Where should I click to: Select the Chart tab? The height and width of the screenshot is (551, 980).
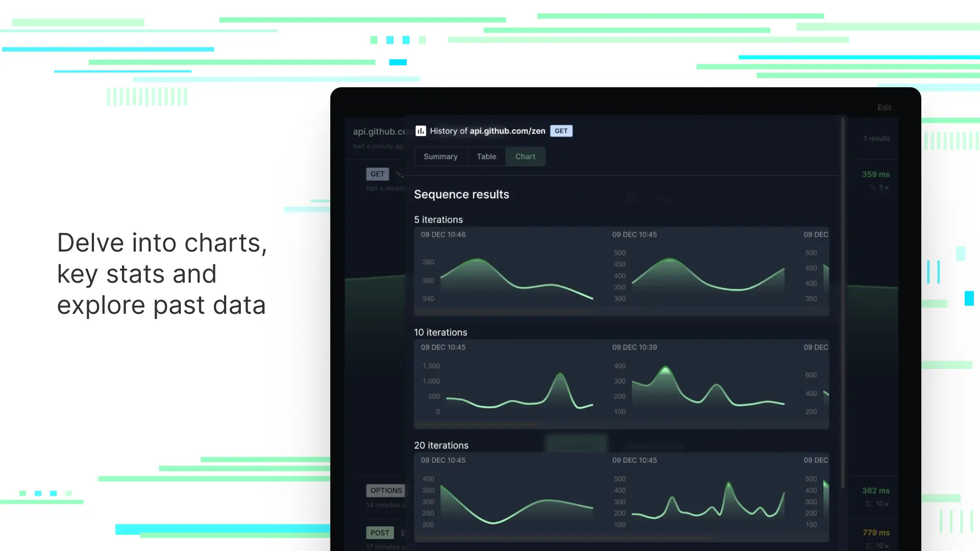(x=525, y=157)
